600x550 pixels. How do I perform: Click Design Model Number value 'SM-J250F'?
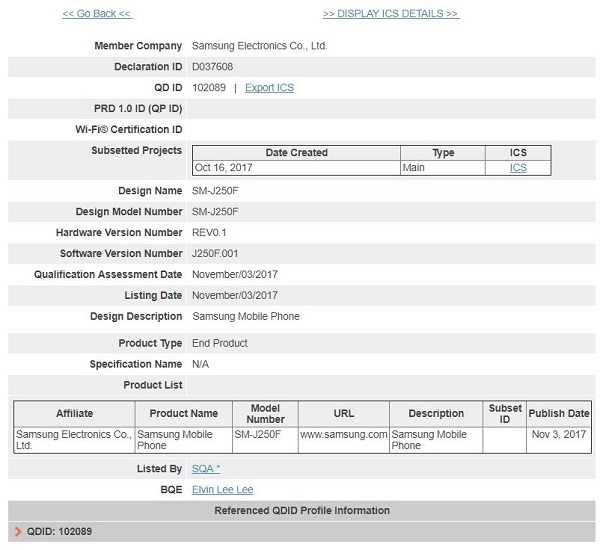[x=215, y=212]
